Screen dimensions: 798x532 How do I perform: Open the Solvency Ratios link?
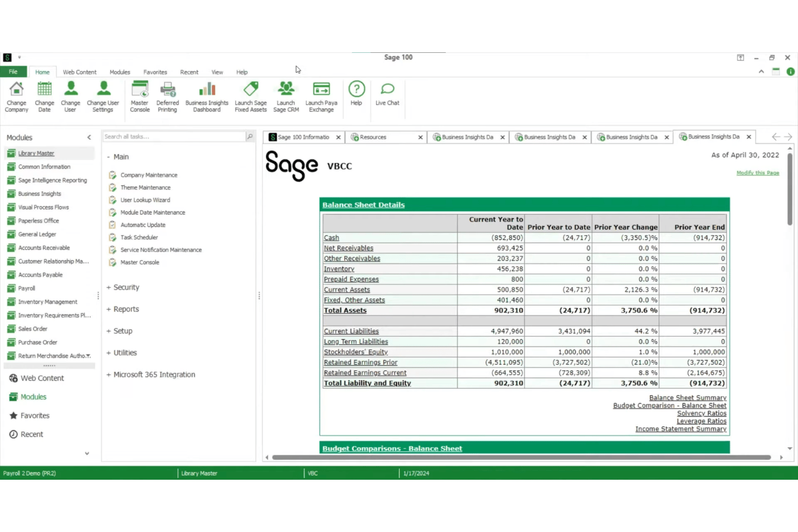coord(701,413)
